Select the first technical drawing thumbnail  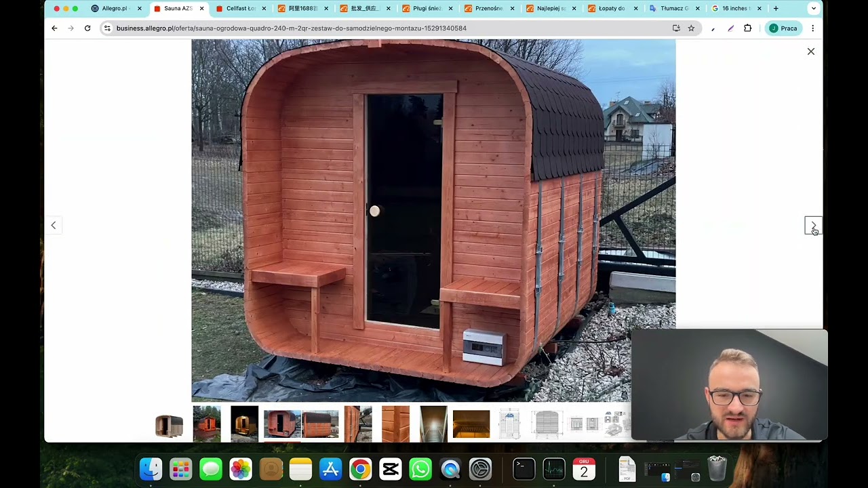pos(509,424)
